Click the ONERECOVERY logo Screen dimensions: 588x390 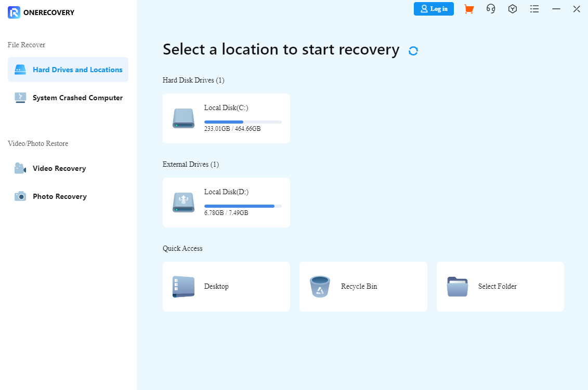(x=40, y=12)
